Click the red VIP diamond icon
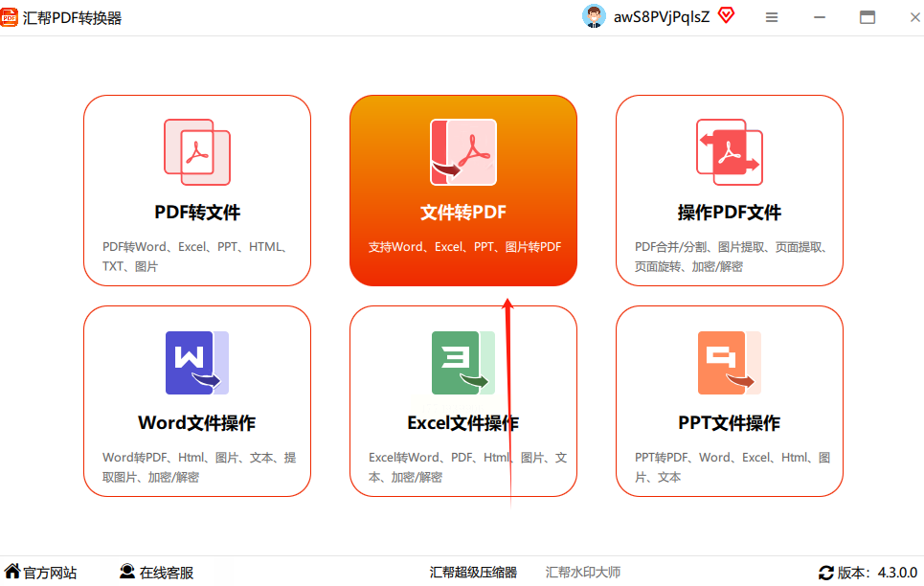The width and height of the screenshot is (924, 586). point(727,15)
